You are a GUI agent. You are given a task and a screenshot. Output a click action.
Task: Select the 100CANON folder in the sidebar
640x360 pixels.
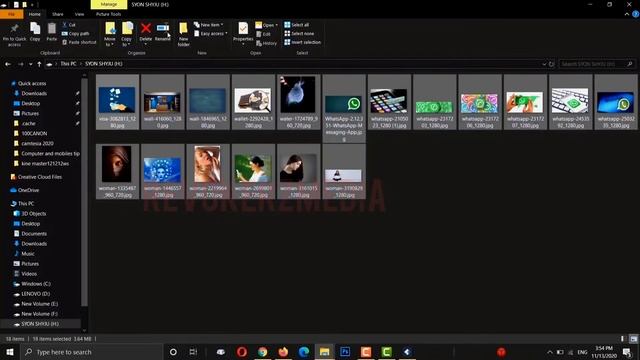34,133
